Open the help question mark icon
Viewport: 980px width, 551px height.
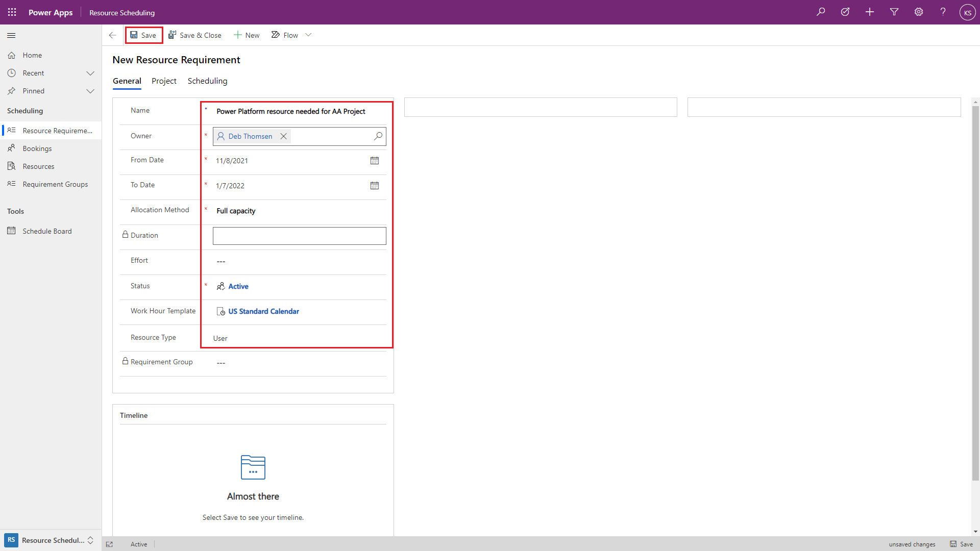[943, 12]
